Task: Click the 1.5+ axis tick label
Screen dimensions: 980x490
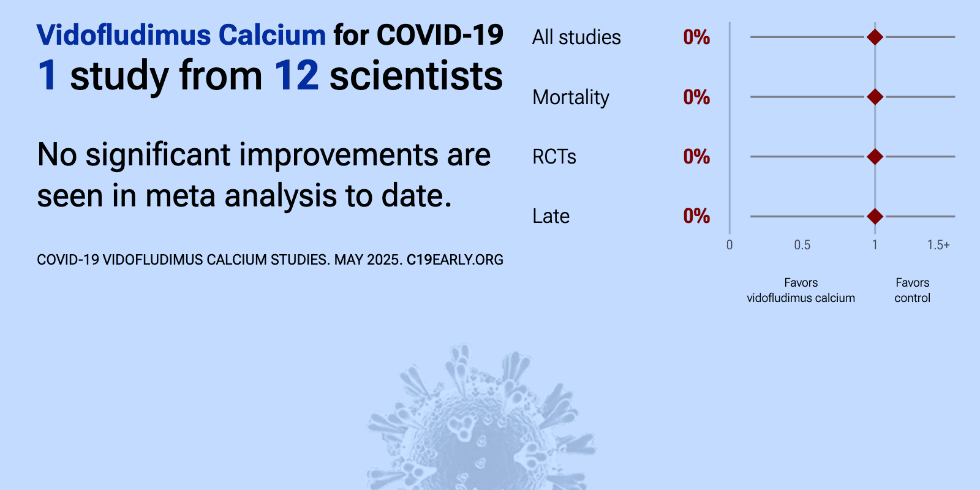Action: (938, 245)
